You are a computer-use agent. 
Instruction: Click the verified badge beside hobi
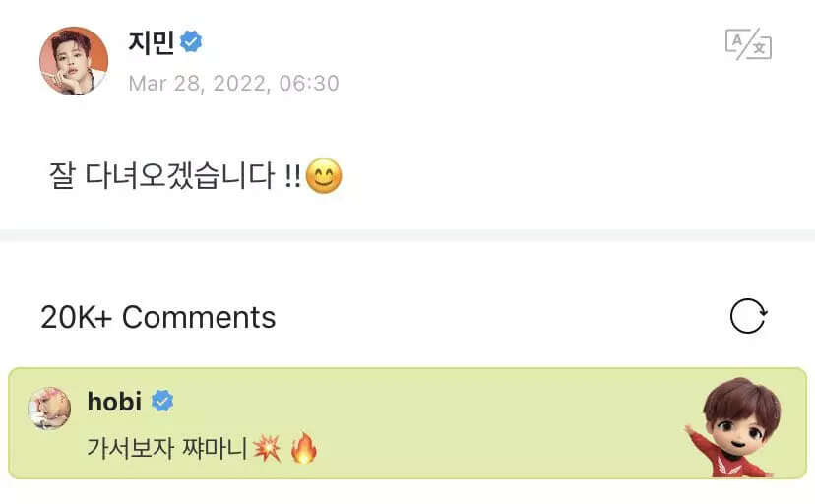point(162,401)
